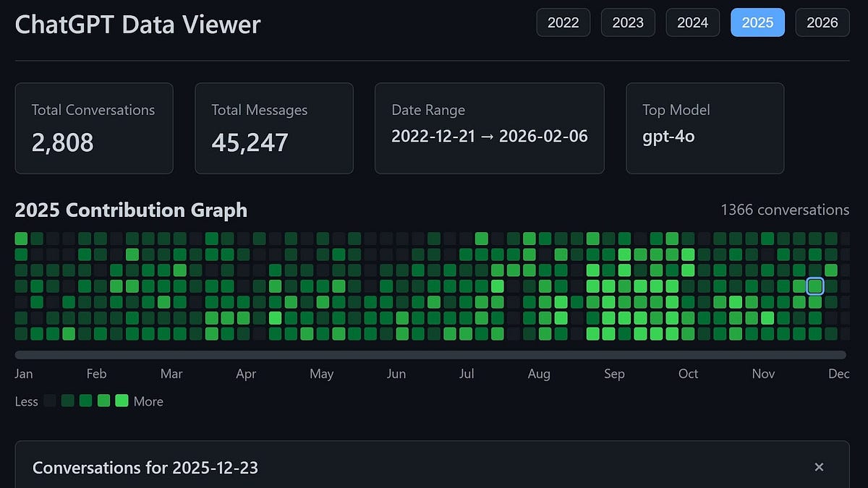Click the Date Range stat card
The image size is (868, 488).
coord(489,128)
